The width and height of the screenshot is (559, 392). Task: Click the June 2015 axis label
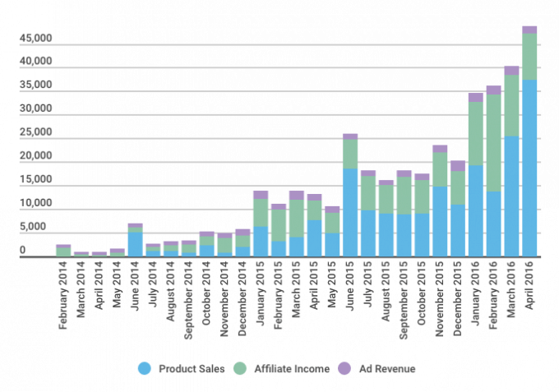(349, 286)
